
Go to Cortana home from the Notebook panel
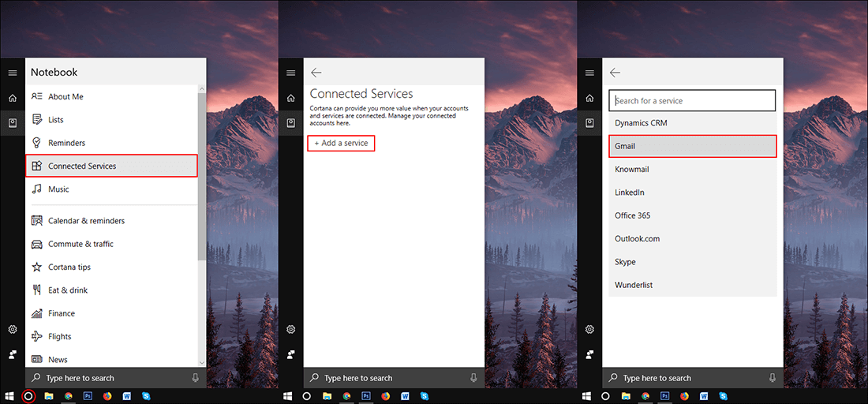pyautogui.click(x=12, y=99)
